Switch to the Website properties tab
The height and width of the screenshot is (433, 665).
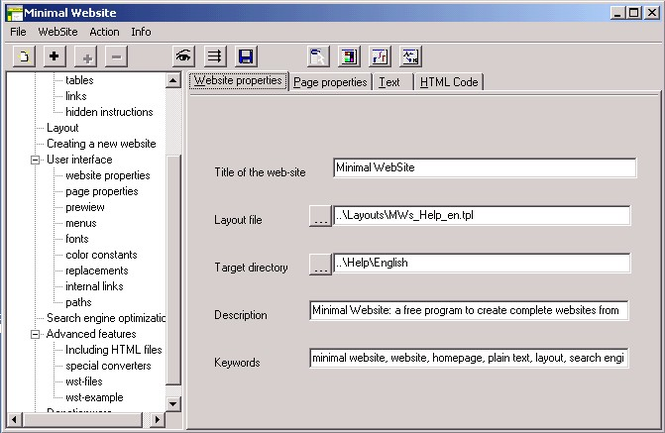(x=238, y=81)
